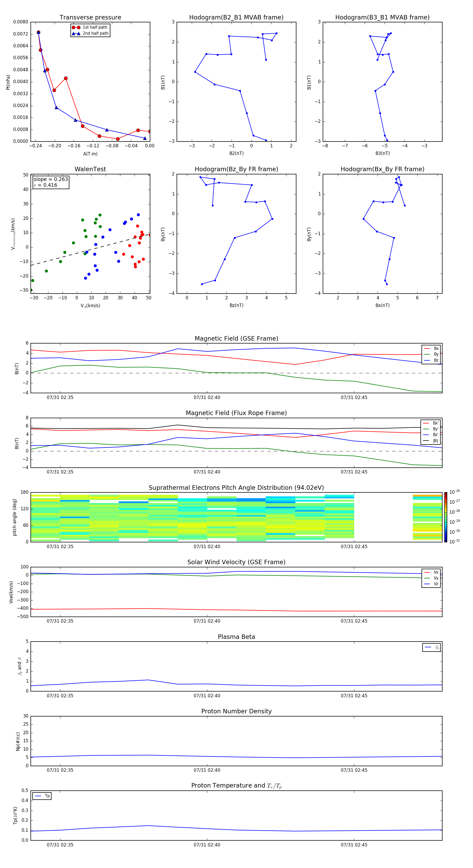Image resolution: width=473 pixels, height=868 pixels.
Task: Click the 'Pt(nPa)' y-axis label
Action: [8, 82]
